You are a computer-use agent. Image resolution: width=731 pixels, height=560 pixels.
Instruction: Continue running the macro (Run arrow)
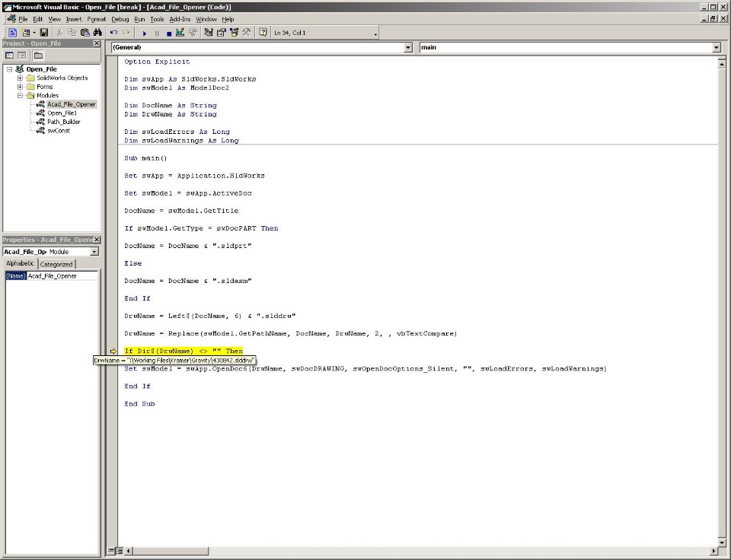[145, 33]
